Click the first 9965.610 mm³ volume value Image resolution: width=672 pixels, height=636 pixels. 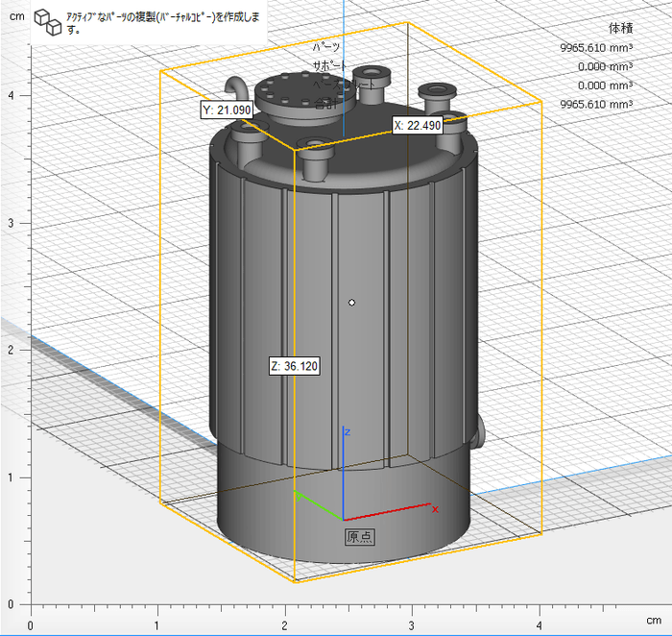(x=595, y=47)
